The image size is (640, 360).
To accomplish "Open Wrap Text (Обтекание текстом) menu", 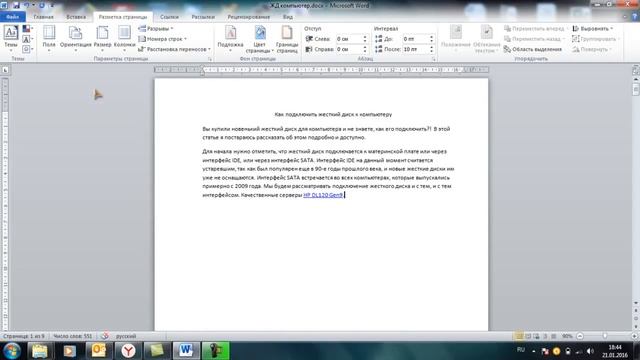I will coord(487,39).
